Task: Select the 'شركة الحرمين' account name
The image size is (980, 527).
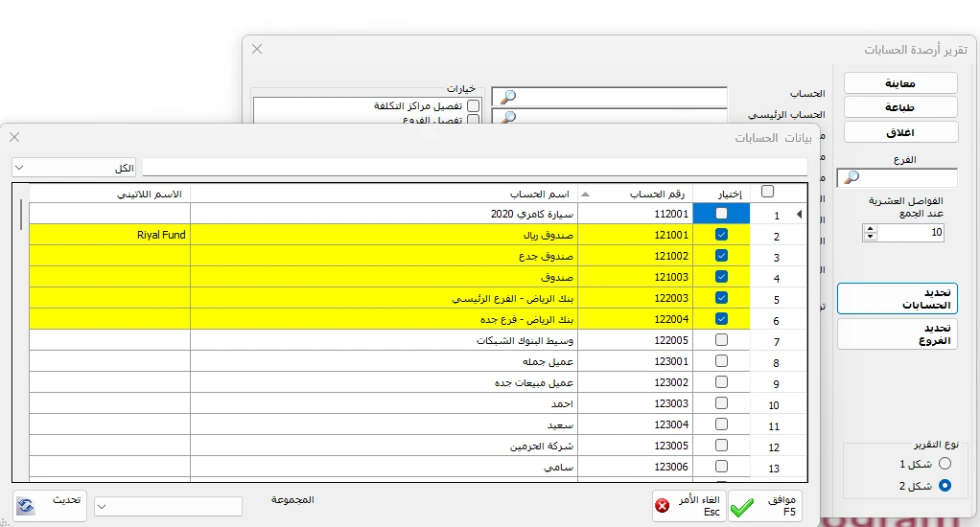Action: [385, 446]
